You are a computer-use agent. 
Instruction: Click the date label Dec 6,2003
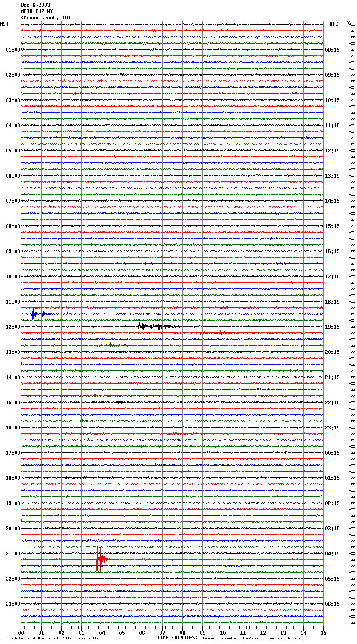35,5
